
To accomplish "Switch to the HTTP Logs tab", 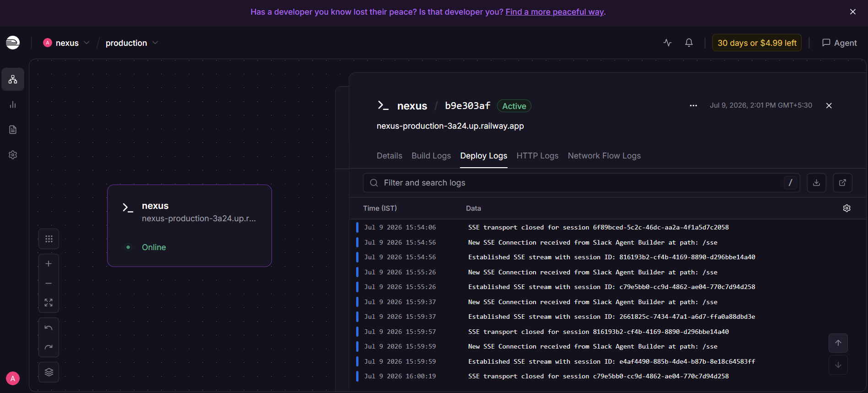I will click(x=537, y=156).
